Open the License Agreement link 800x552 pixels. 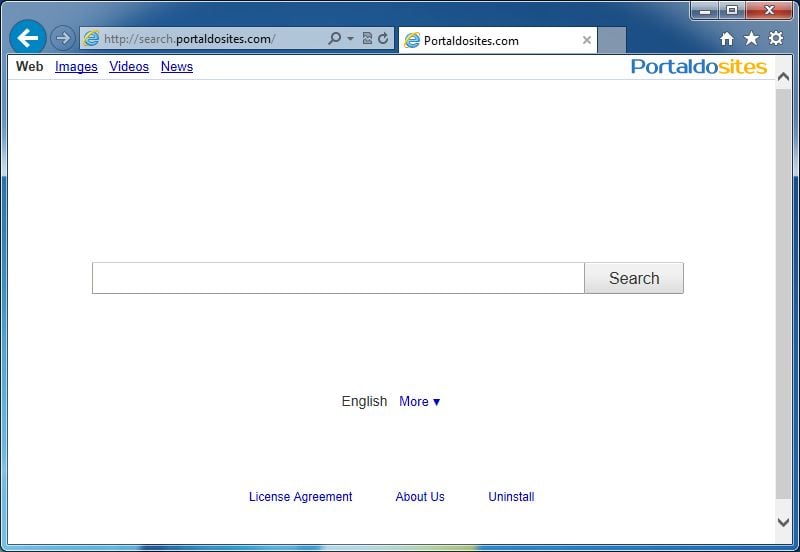pyautogui.click(x=301, y=496)
